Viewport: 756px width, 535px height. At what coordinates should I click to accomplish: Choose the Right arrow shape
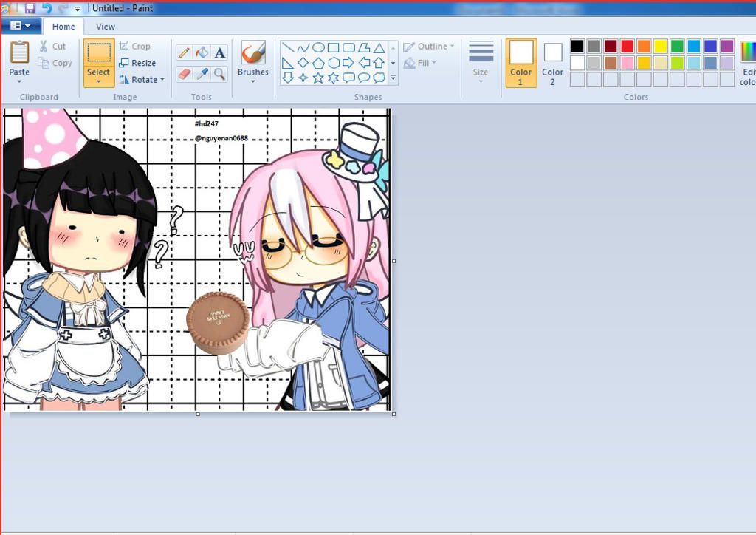coord(348,63)
